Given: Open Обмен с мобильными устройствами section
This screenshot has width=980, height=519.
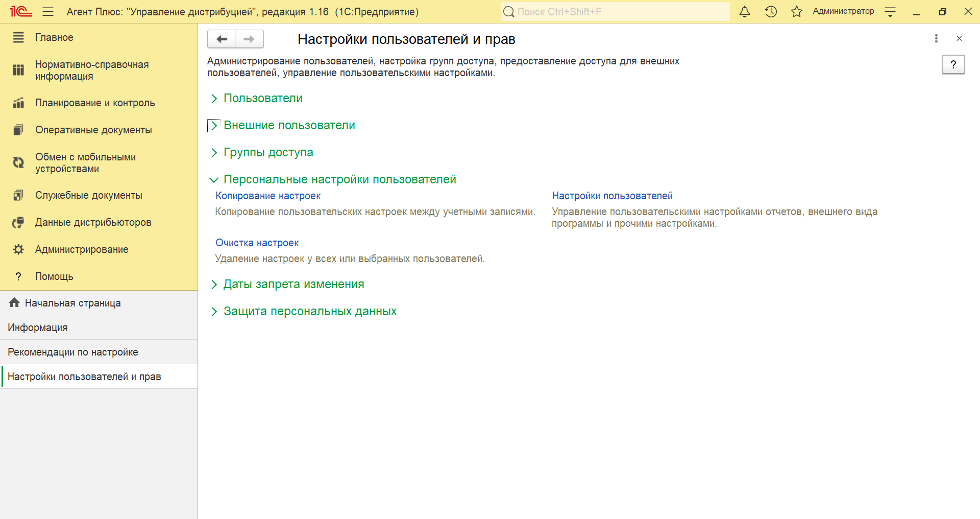Looking at the screenshot, I should point(99,162).
